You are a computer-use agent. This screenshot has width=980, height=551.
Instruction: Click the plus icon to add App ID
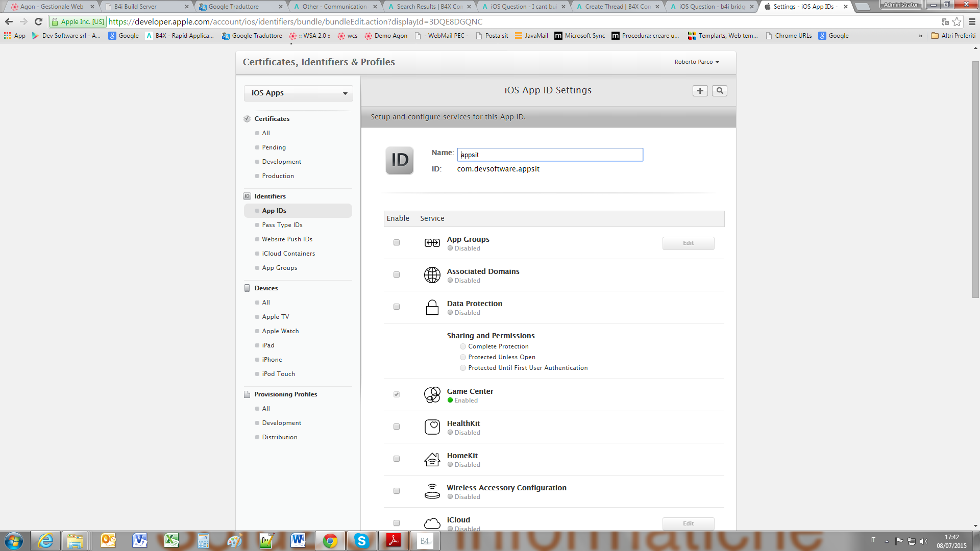700,91
